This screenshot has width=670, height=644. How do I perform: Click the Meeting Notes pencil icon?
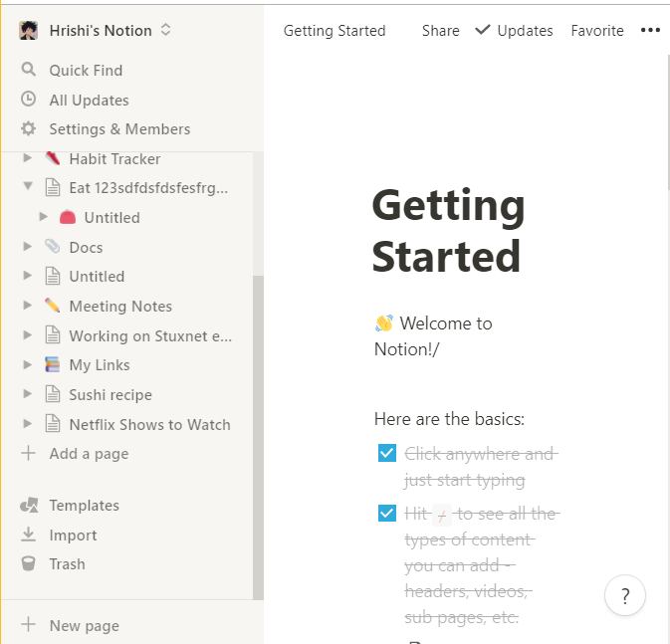point(53,306)
